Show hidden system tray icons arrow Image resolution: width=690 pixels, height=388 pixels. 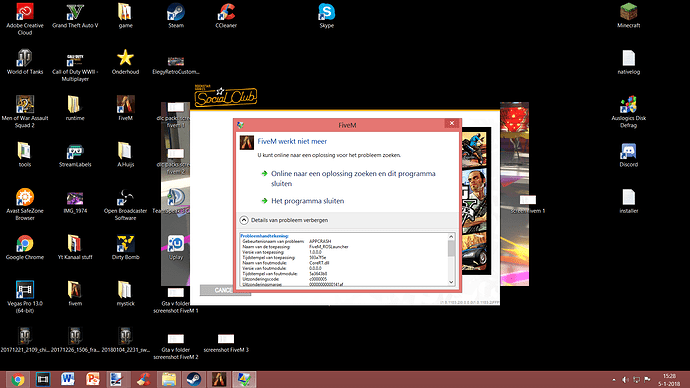[613, 380]
